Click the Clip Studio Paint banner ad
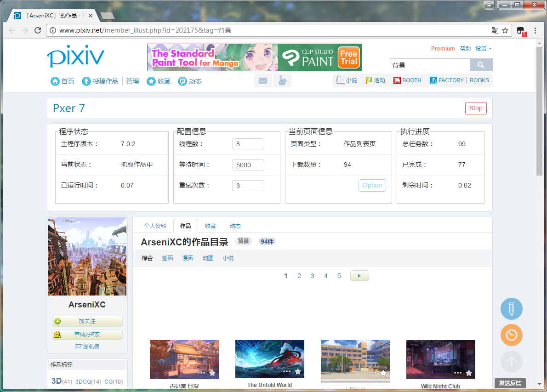This screenshot has width=547, height=392. click(255, 57)
